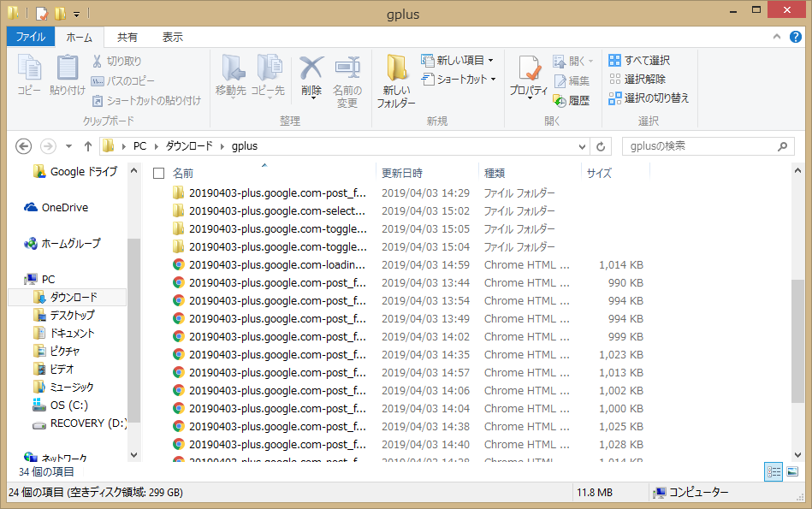Click Select All in ribbon
Image resolution: width=812 pixels, height=509 pixels.
[639, 61]
